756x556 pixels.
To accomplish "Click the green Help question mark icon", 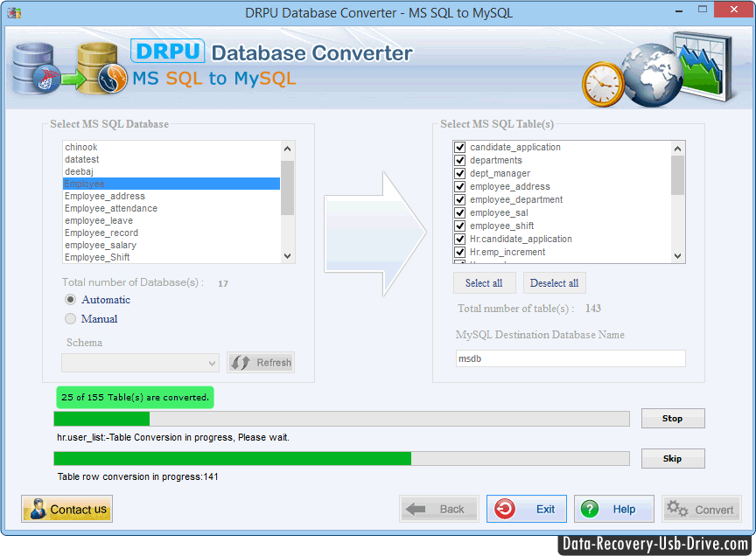I will pos(590,509).
